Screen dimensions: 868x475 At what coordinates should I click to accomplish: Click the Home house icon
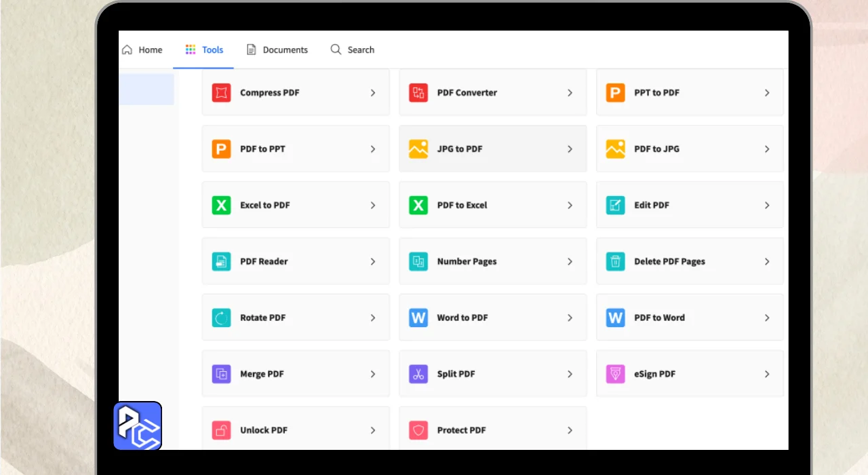pyautogui.click(x=127, y=50)
